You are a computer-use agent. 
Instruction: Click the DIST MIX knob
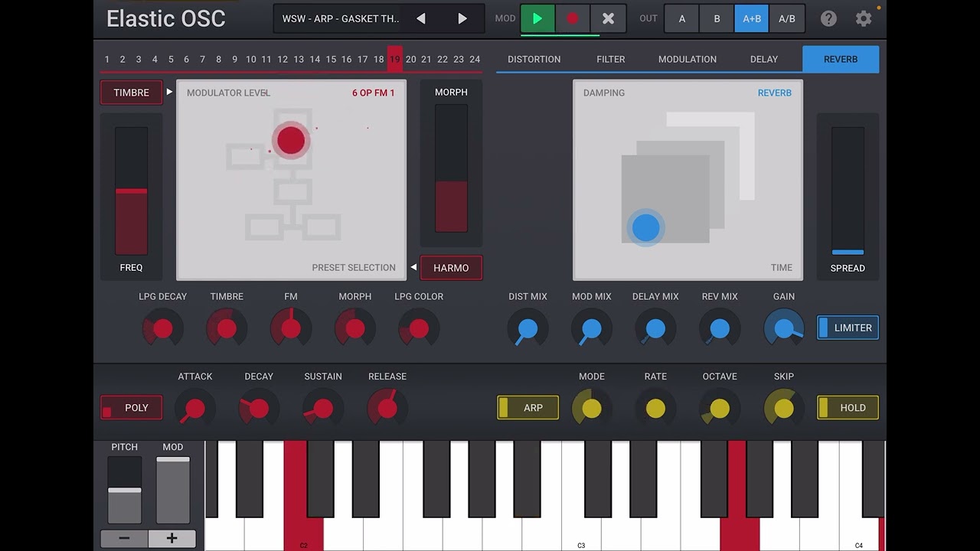click(x=528, y=329)
